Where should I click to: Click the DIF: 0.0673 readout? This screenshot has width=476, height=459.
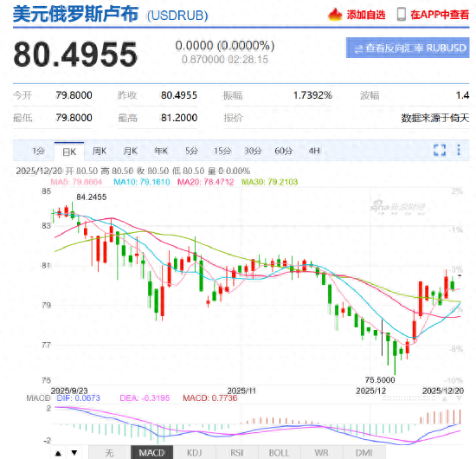[x=78, y=398]
